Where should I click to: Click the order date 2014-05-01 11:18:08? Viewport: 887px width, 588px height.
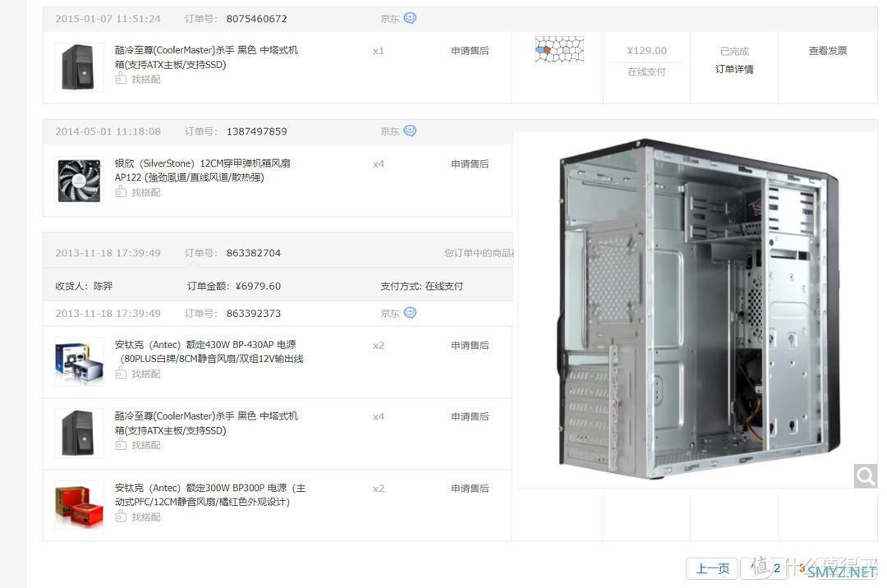(108, 131)
